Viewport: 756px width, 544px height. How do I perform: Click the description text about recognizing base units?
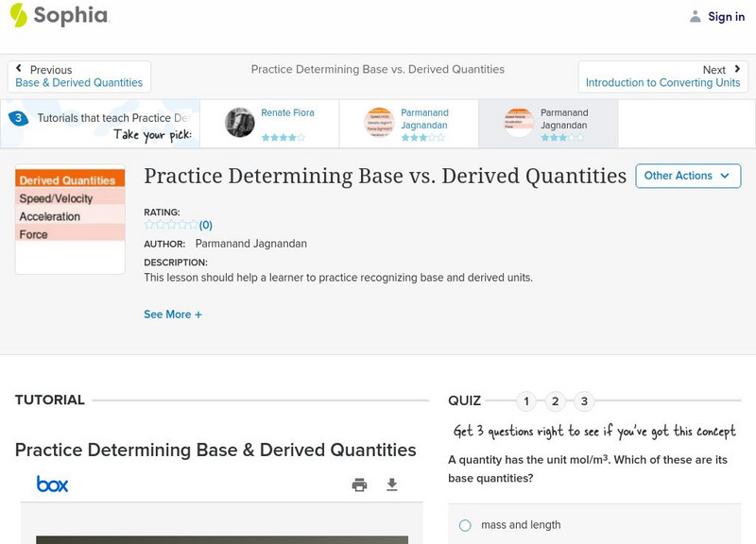[x=338, y=278]
